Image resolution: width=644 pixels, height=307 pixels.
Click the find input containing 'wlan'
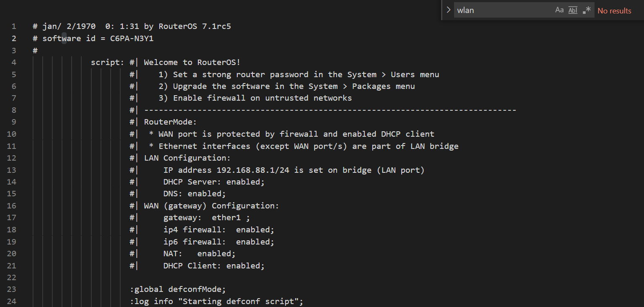503,10
